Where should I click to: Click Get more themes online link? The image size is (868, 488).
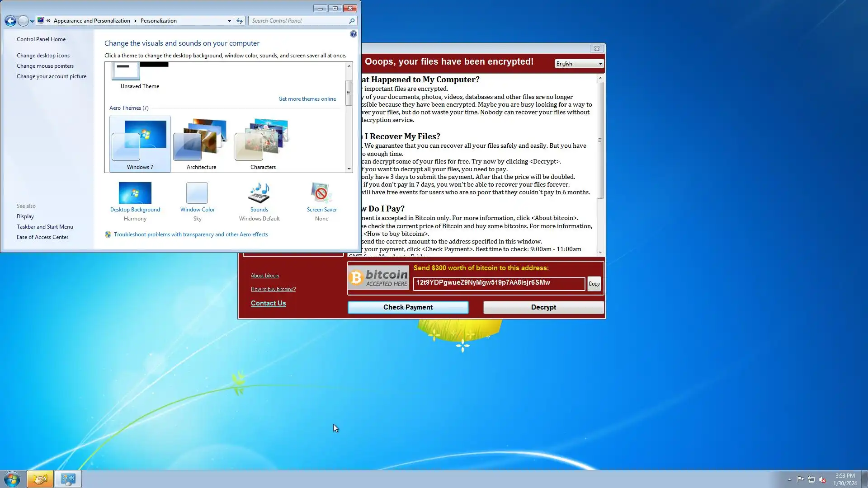click(307, 99)
